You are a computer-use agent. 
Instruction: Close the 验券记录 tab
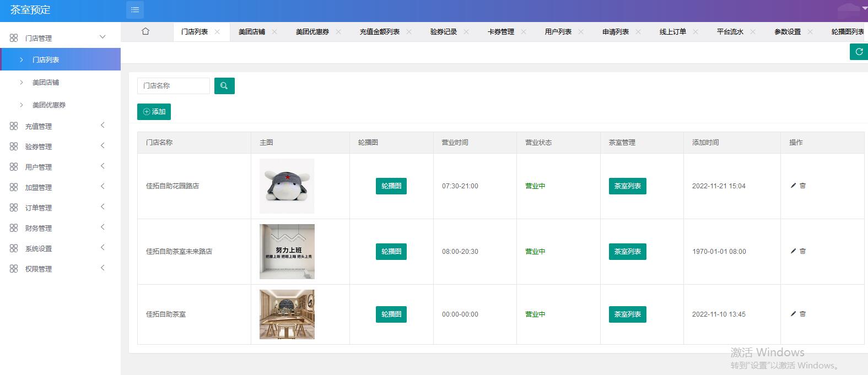(x=466, y=32)
